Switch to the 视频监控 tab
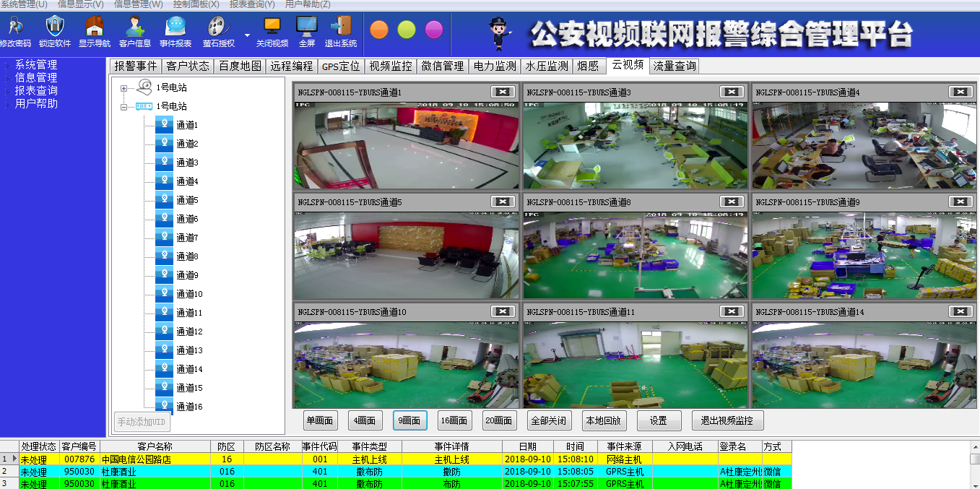This screenshot has height=489, width=980. [x=390, y=66]
